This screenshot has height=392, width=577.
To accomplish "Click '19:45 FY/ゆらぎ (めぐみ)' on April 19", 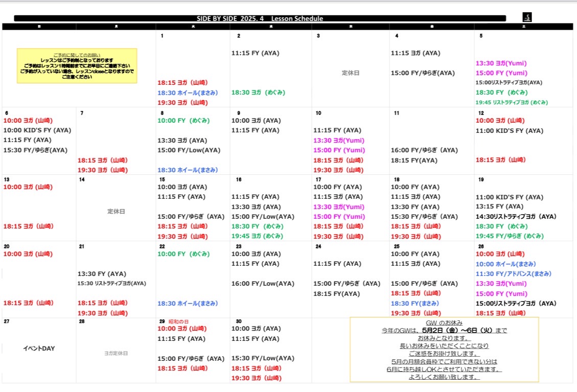I will (x=510, y=236).
